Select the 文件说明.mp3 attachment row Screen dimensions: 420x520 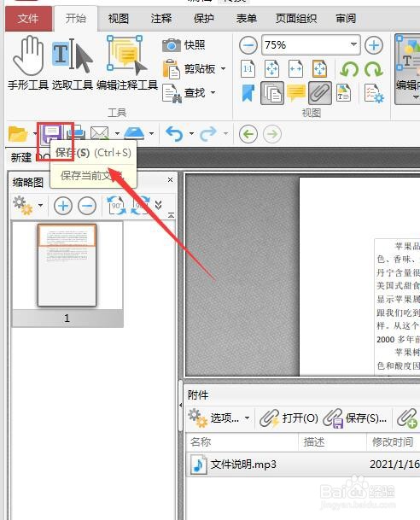(x=303, y=464)
